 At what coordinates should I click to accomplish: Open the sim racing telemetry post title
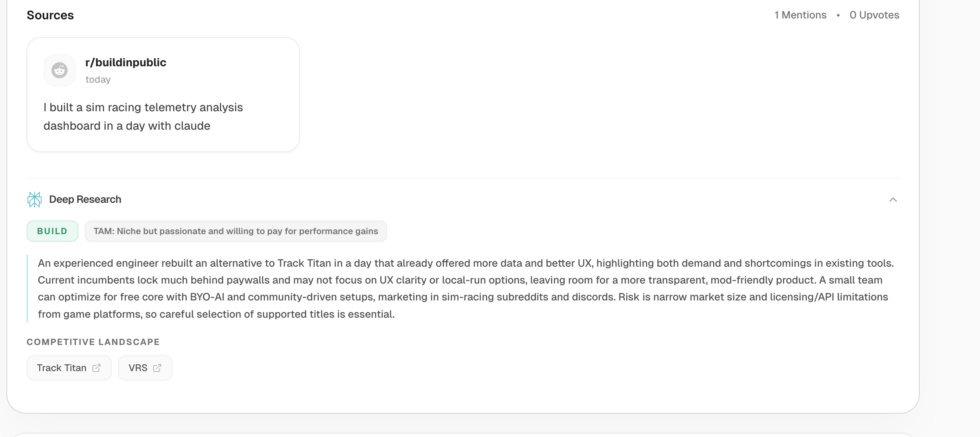pyautogui.click(x=143, y=116)
